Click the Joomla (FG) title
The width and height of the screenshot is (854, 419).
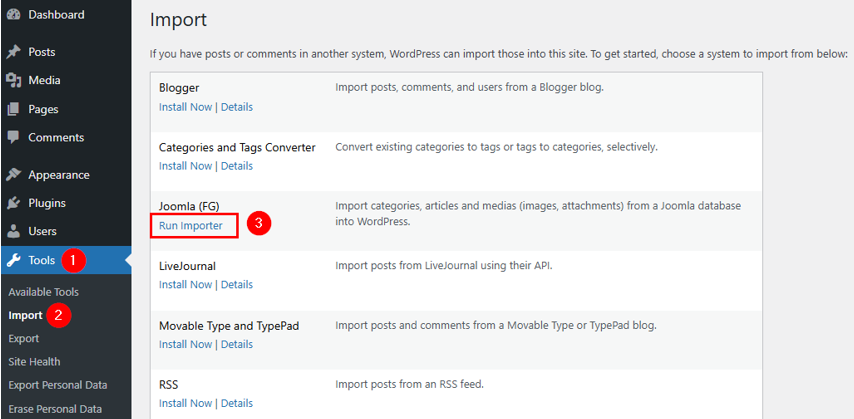[x=189, y=207]
